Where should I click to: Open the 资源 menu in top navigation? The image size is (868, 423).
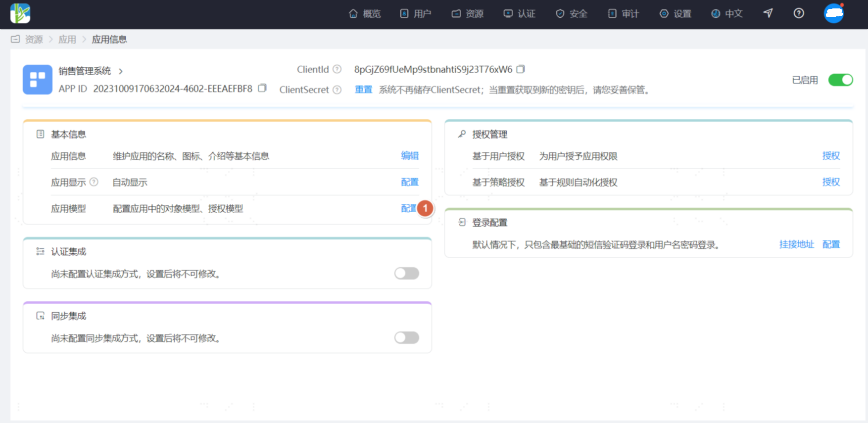coord(468,13)
